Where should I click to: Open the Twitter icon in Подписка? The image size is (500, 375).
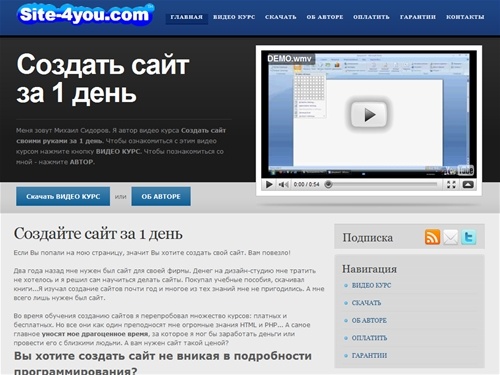point(468,237)
